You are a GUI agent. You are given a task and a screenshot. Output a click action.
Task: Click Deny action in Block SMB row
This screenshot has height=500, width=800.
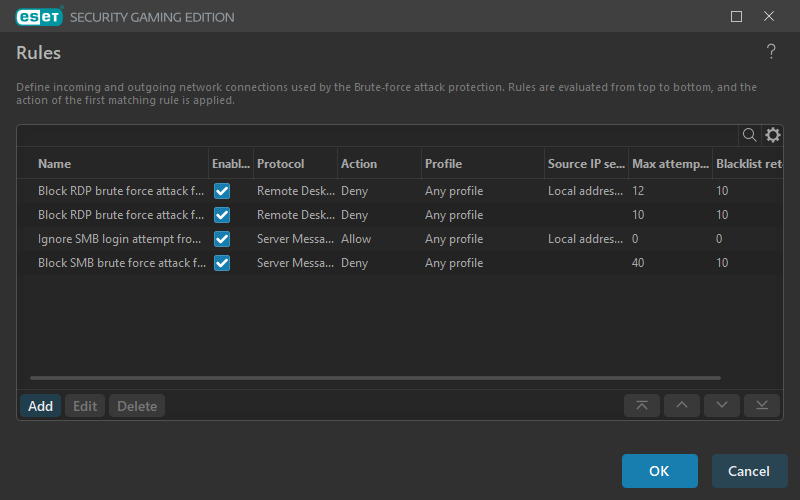click(x=354, y=263)
